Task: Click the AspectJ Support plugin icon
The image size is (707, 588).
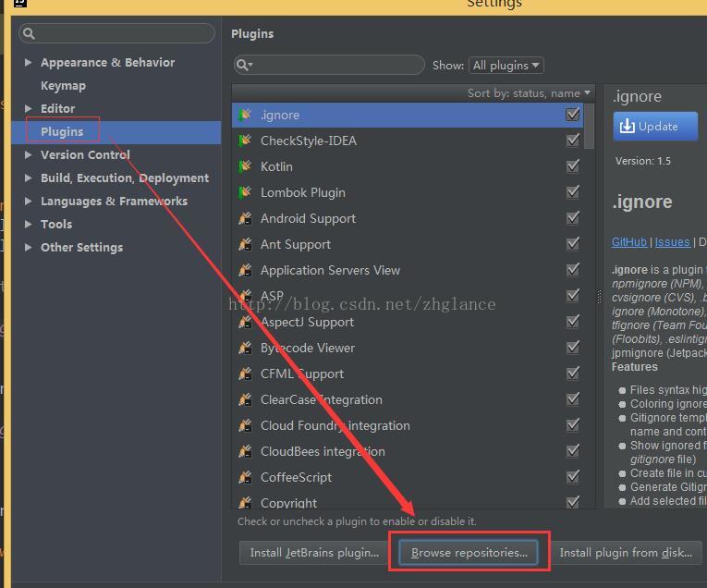Action: pos(245,322)
